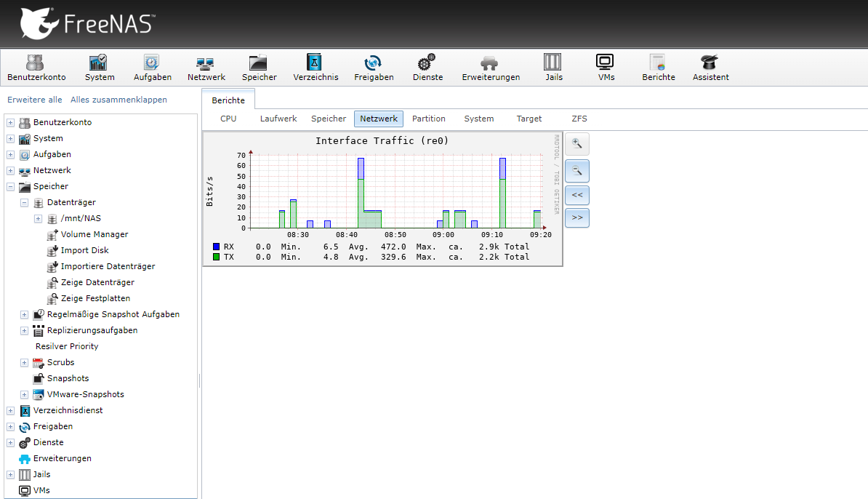Open VMs in the top toolbar
Screen dimensions: 868x499
tap(606, 68)
